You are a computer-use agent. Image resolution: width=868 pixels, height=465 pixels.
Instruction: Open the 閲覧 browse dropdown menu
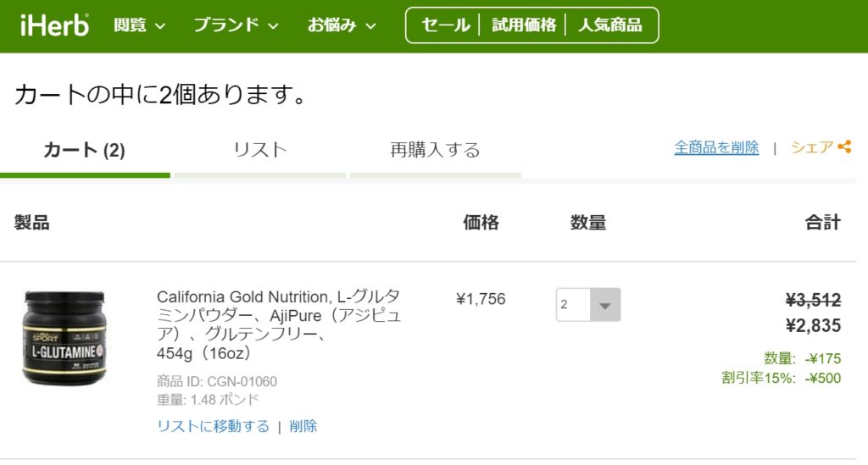(140, 25)
